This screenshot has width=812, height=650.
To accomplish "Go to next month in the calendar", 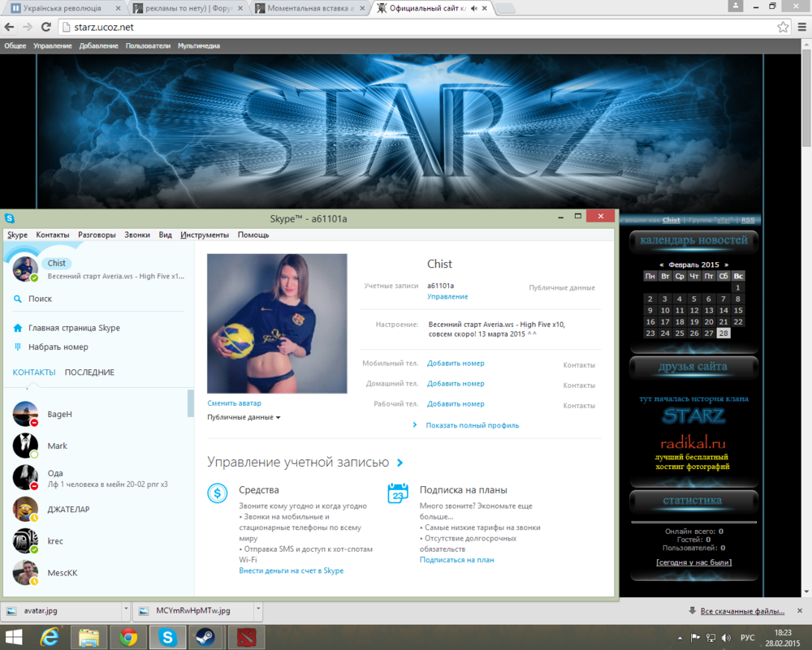I will [x=726, y=265].
